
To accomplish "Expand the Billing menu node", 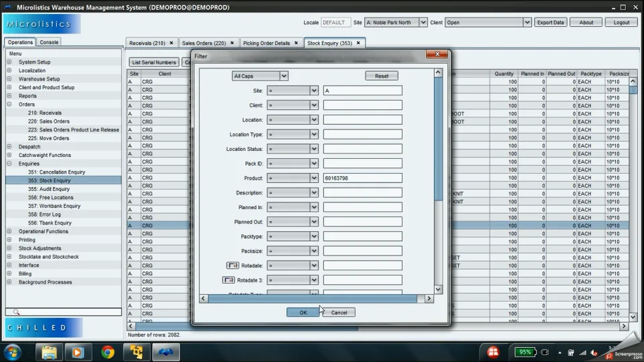I will pos(9,274).
